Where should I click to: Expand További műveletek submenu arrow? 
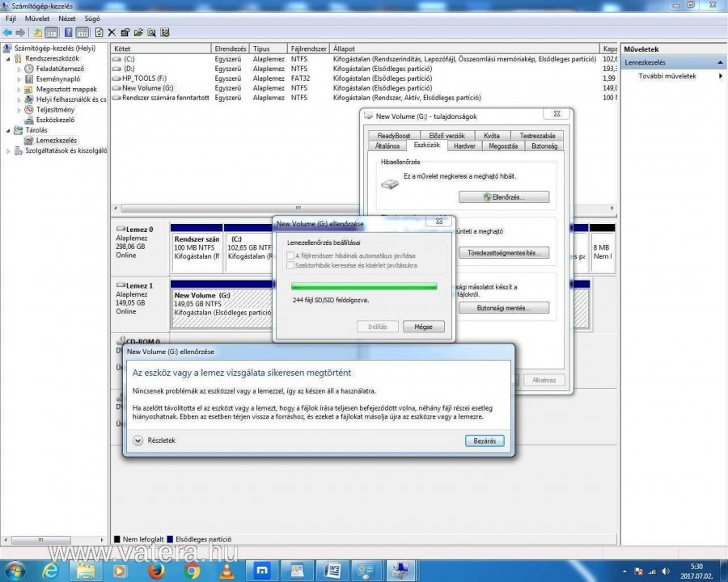(720, 76)
